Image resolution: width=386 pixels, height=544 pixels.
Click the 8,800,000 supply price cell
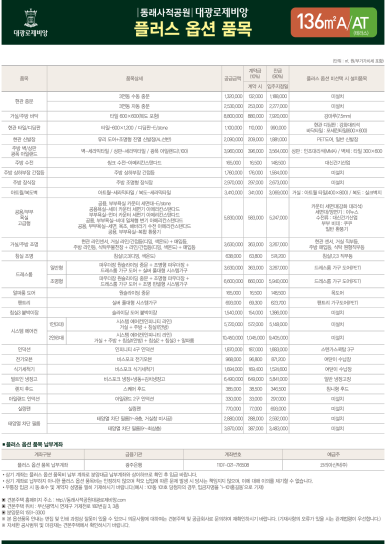point(233,116)
